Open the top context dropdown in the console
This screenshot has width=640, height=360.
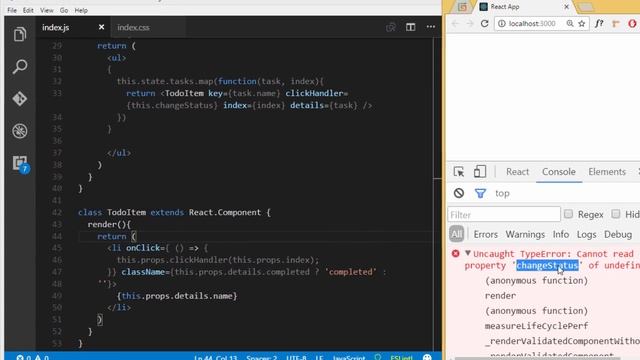point(502,193)
